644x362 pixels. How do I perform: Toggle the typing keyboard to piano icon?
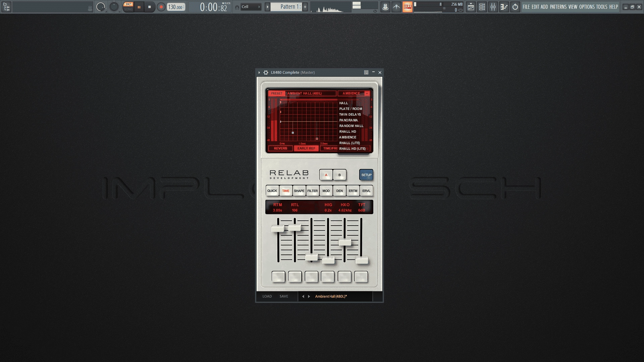tap(408, 7)
